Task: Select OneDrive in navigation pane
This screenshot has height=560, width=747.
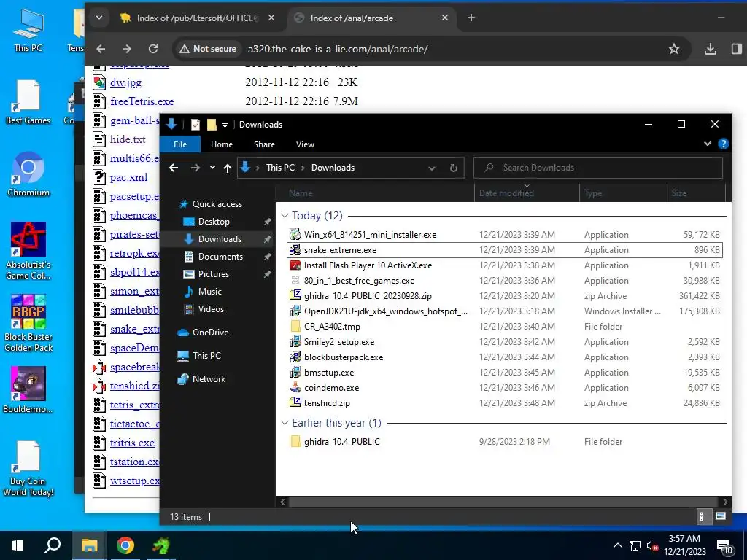Action: coord(210,332)
